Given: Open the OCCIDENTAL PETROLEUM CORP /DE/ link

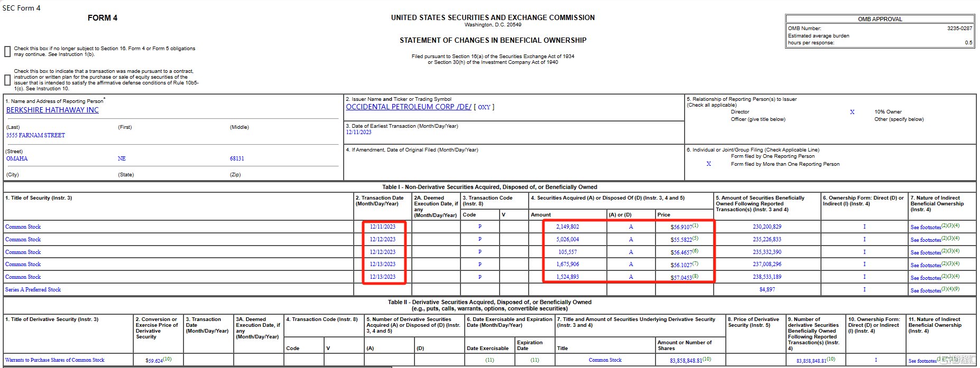Looking at the screenshot, I should tap(409, 107).
